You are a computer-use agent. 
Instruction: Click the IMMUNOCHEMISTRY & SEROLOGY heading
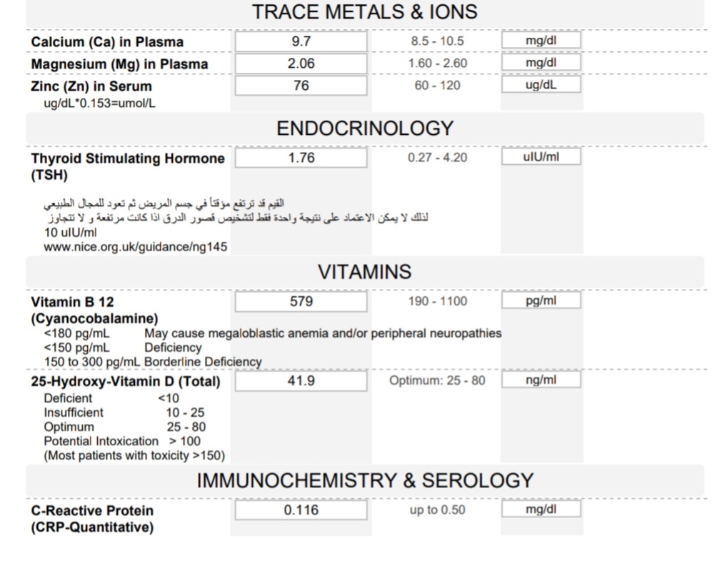[364, 480]
